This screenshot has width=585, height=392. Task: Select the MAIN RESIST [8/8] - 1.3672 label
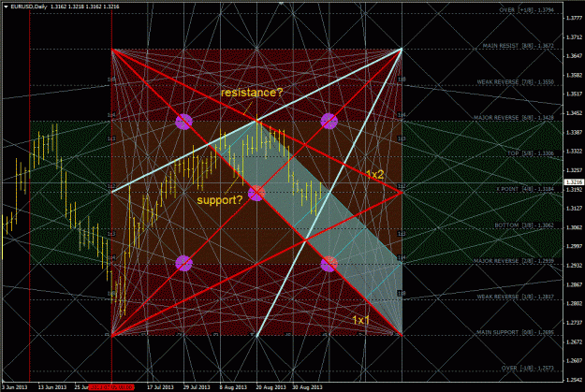point(519,46)
